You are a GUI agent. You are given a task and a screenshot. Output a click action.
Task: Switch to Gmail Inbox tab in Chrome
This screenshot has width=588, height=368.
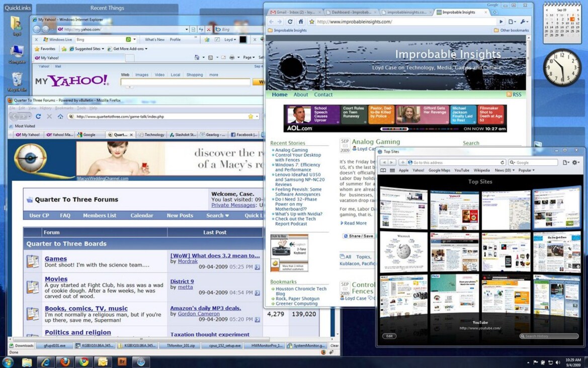294,13
